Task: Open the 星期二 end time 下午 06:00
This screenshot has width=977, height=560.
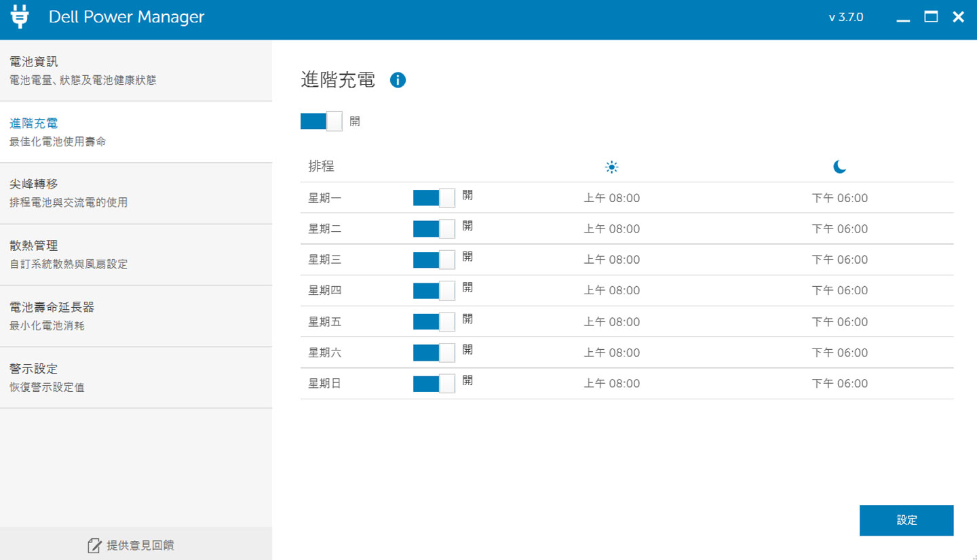Action: point(840,228)
